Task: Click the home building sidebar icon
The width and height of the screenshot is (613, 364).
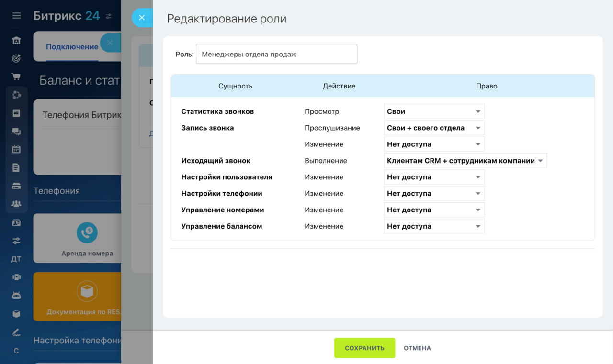Action: click(16, 40)
